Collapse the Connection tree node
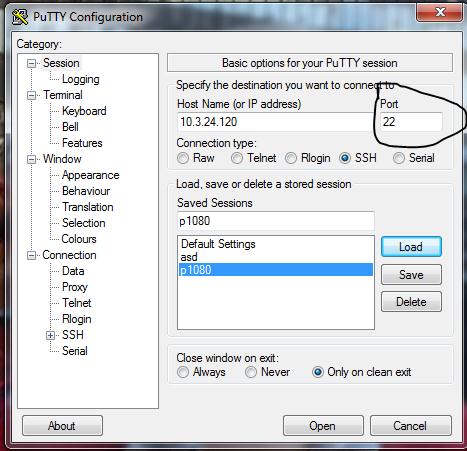Screen dimensions: 467x451 [x=31, y=255]
